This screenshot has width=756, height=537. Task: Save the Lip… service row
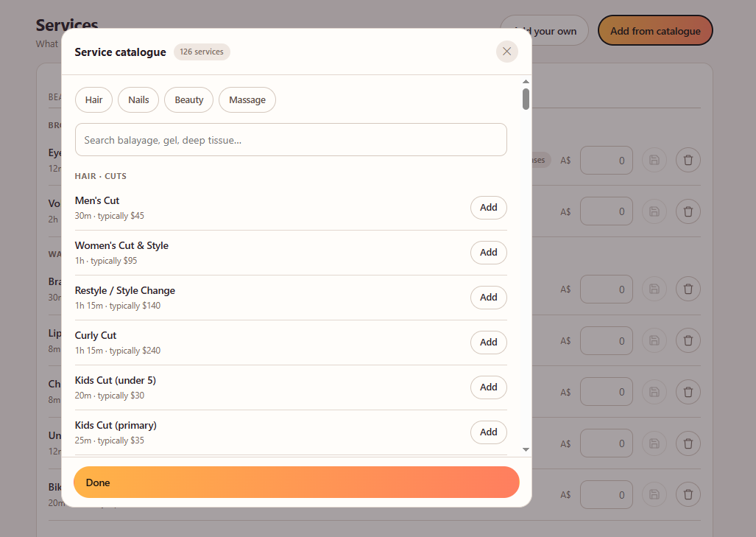tap(654, 340)
